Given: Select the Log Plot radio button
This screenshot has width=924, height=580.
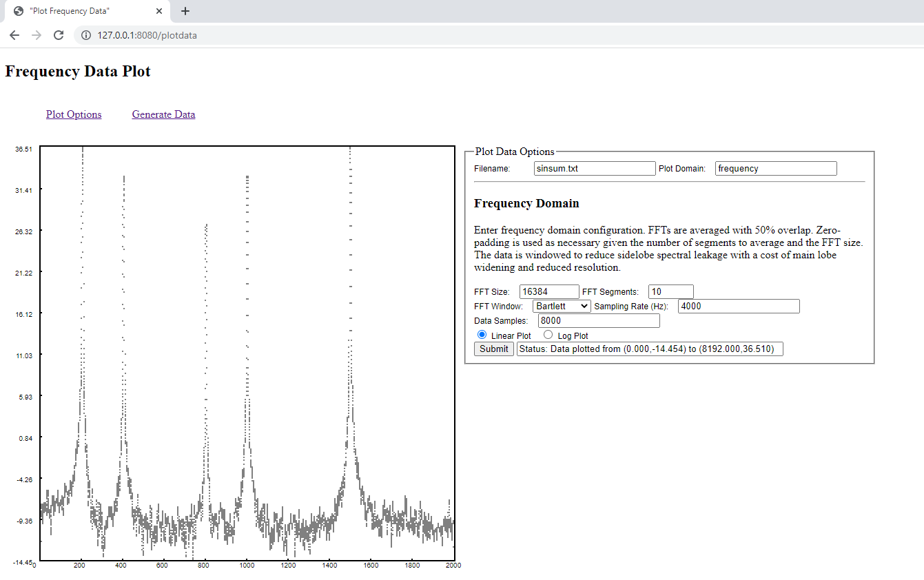Looking at the screenshot, I should click(x=548, y=335).
